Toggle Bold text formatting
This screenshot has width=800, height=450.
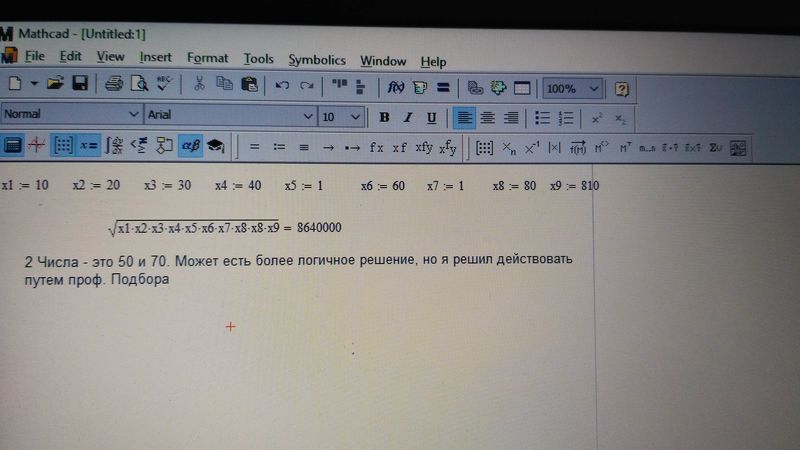click(384, 117)
